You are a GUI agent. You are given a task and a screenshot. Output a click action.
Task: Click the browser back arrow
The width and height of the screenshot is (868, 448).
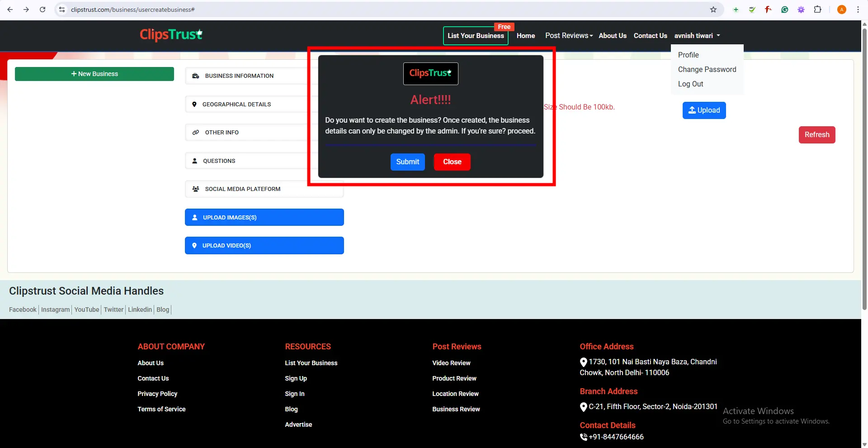pos(10,10)
